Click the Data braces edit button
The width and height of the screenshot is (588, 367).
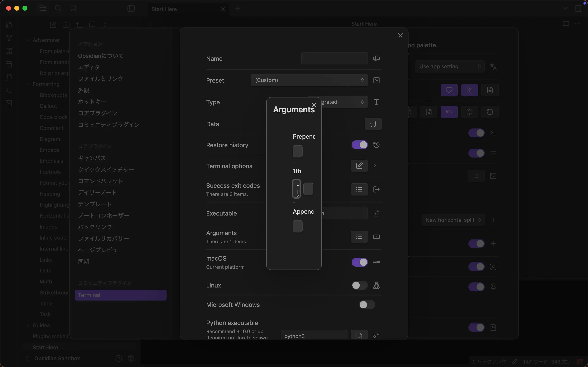tap(373, 124)
